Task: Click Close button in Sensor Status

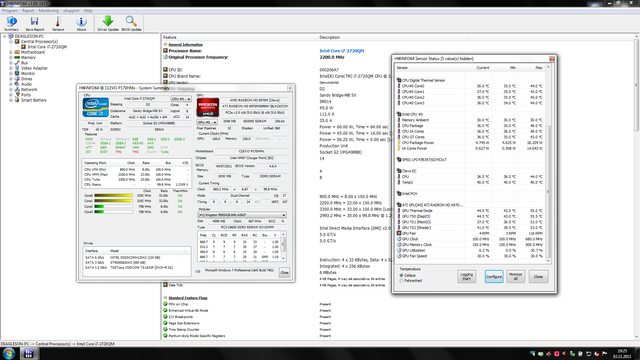Action: pos(538,276)
